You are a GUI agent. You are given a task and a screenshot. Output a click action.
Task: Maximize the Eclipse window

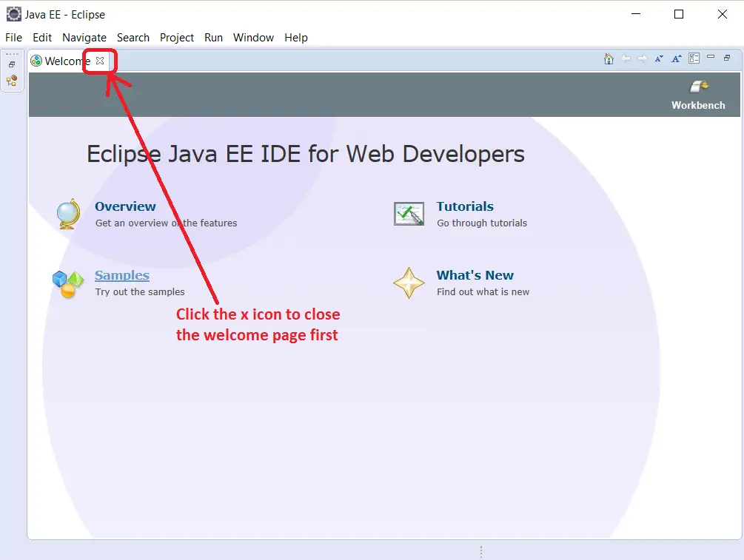679,14
